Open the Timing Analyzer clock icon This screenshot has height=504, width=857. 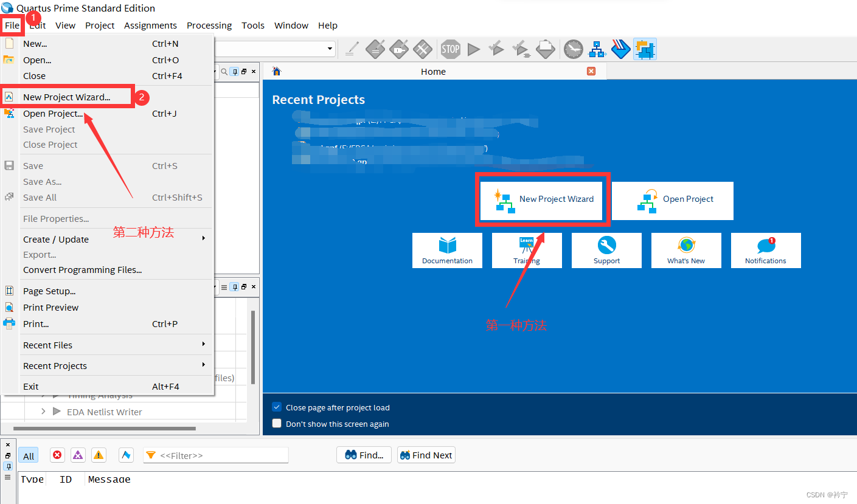[573, 49]
